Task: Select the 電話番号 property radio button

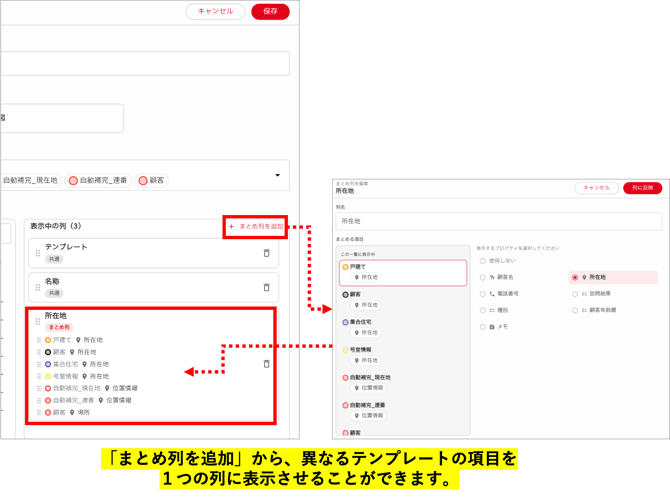Action: 482,294
